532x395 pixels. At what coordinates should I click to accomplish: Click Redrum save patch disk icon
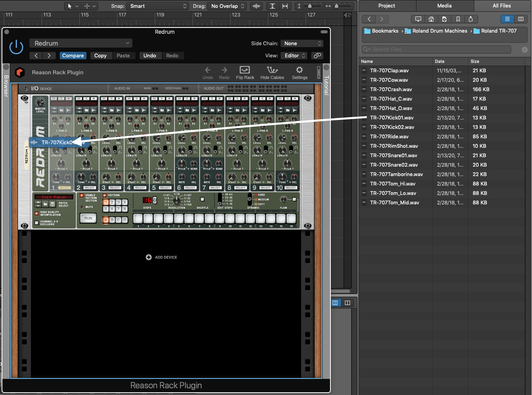click(52, 204)
